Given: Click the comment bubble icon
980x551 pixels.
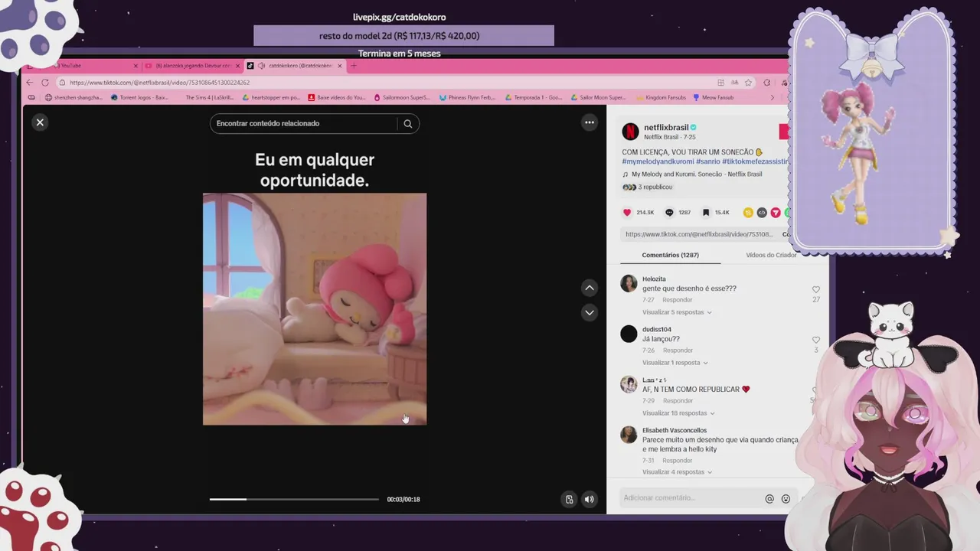Looking at the screenshot, I should tap(669, 213).
